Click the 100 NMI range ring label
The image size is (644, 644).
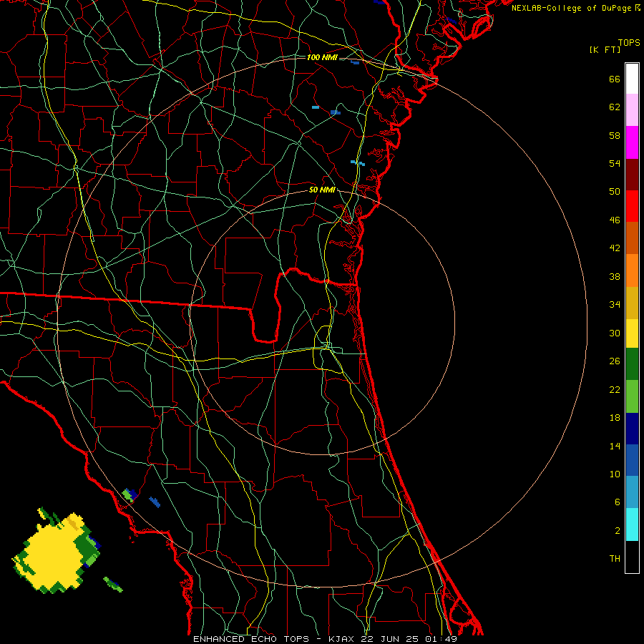click(322, 57)
